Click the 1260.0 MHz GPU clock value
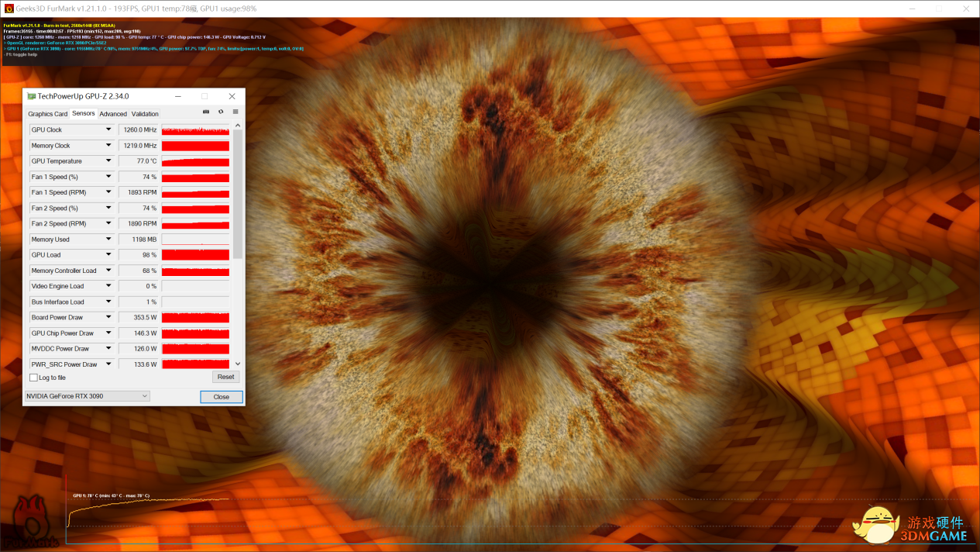Image resolution: width=980 pixels, height=552 pixels. [139, 129]
